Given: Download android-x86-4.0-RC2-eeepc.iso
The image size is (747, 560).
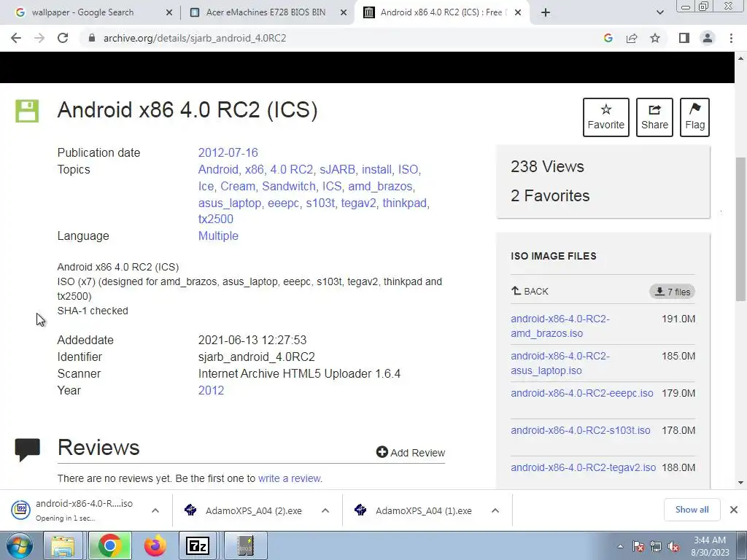Looking at the screenshot, I should tap(581, 393).
